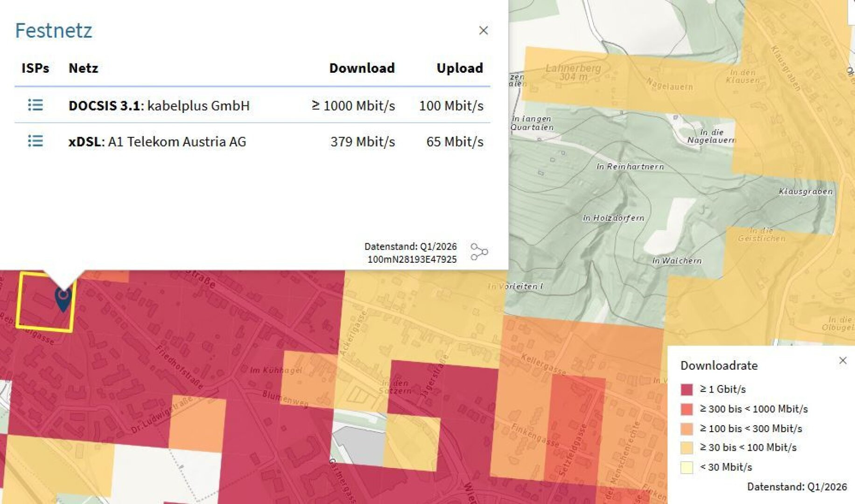Click the 379 Mbit/s download value
Screen dimensions: 855x504
coord(363,141)
